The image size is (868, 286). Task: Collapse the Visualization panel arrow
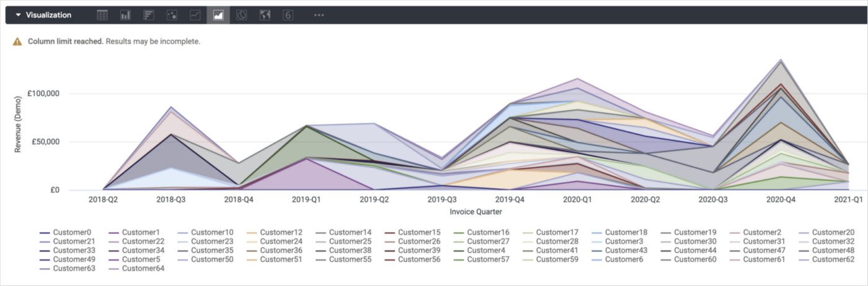(x=19, y=15)
